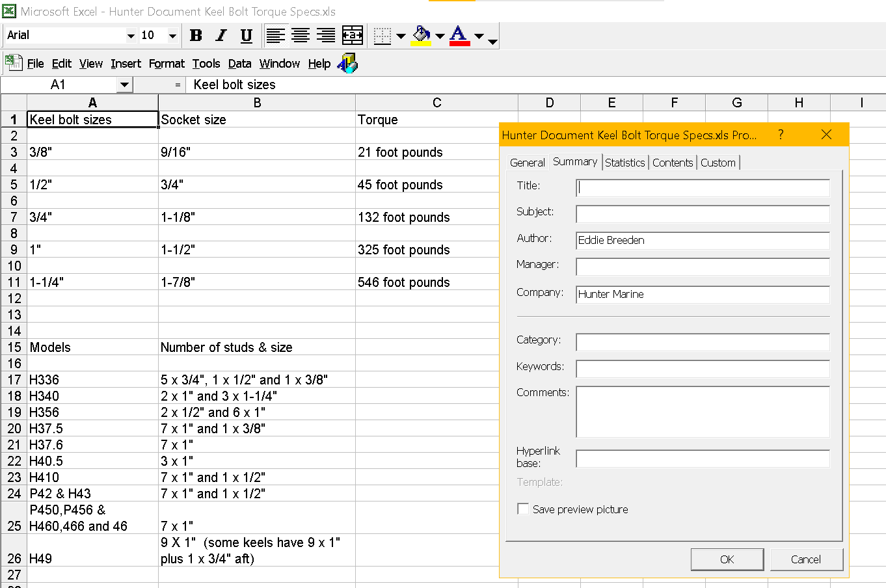Toggle italic formatting
886x588 pixels.
[221, 36]
